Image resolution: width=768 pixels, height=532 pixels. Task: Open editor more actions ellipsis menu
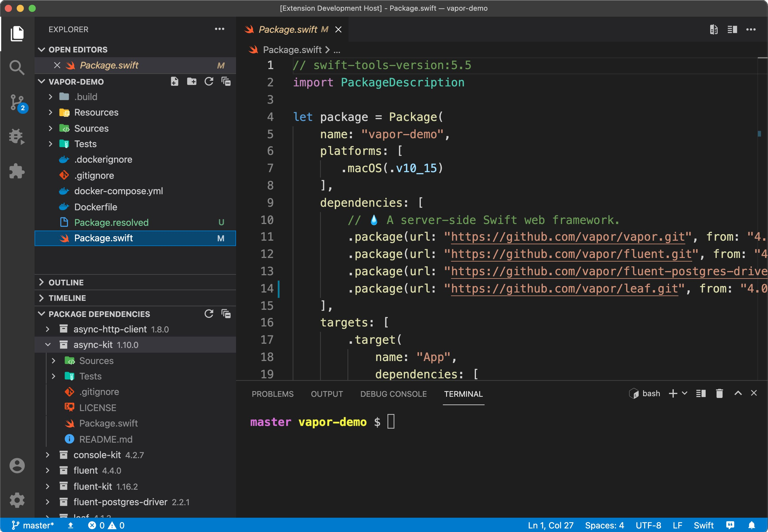[x=751, y=29]
